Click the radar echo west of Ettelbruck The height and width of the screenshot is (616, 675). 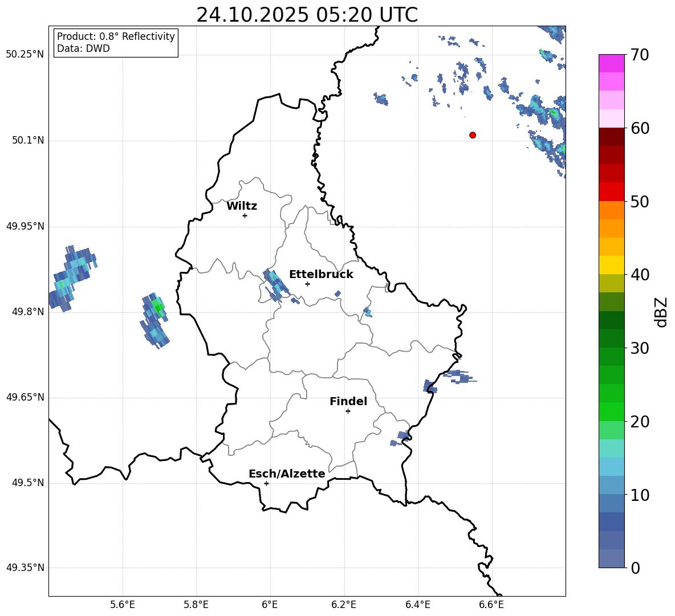tap(276, 285)
